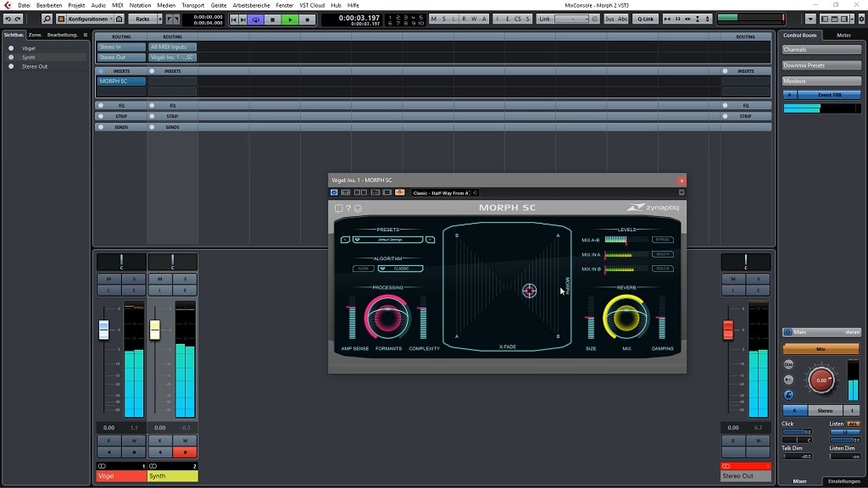Expand the Downmix Presets section

pyautogui.click(x=821, y=65)
